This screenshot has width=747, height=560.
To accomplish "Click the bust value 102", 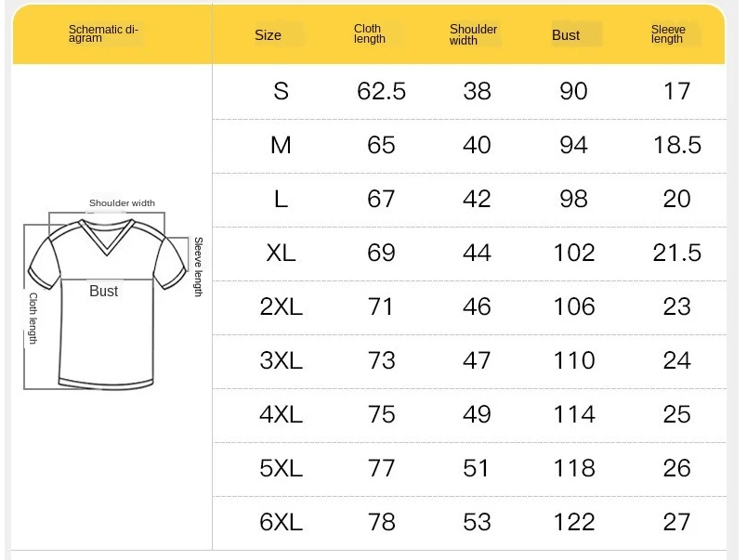I will 573,253.
